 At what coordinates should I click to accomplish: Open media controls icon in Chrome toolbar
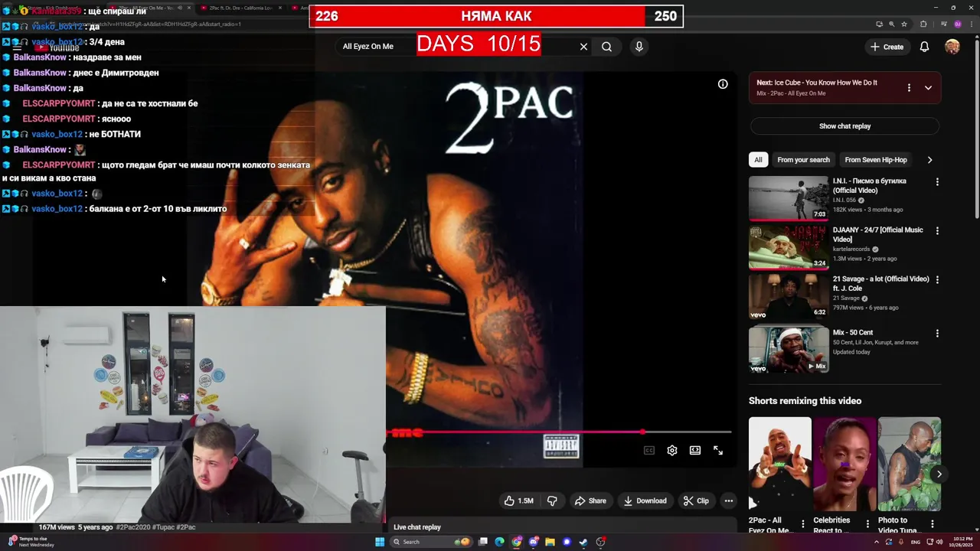(x=943, y=24)
